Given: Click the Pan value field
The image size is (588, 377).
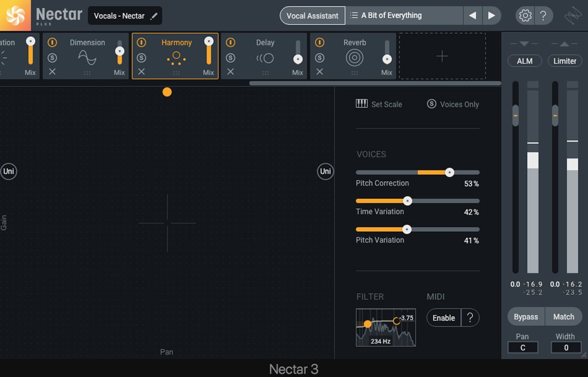Looking at the screenshot, I should [x=523, y=347].
